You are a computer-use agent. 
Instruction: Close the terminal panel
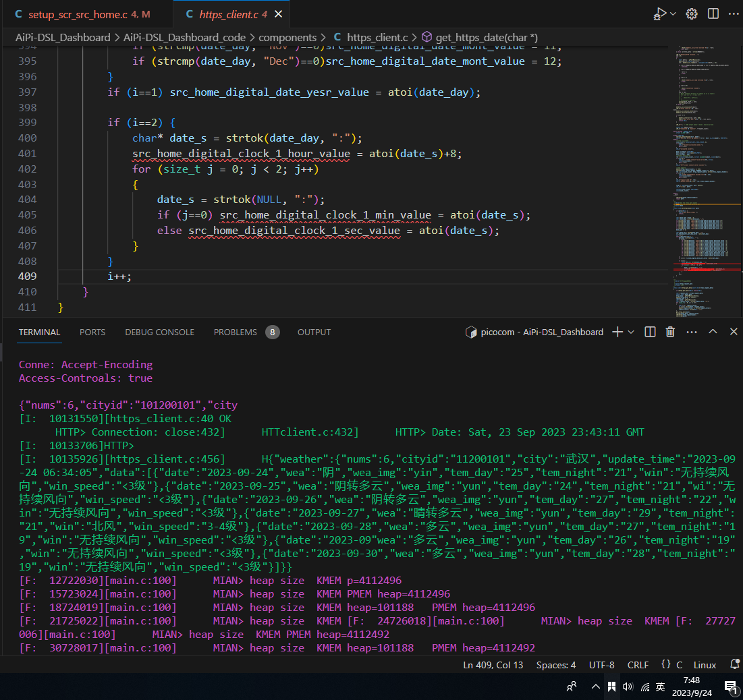point(734,332)
